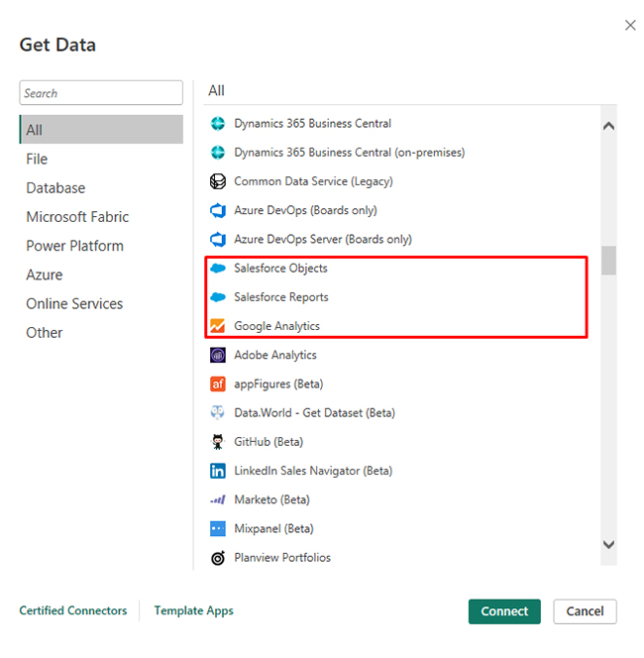Image resolution: width=644 pixels, height=658 pixels.
Task: Click the scrollbar up arrow
Action: click(x=608, y=126)
